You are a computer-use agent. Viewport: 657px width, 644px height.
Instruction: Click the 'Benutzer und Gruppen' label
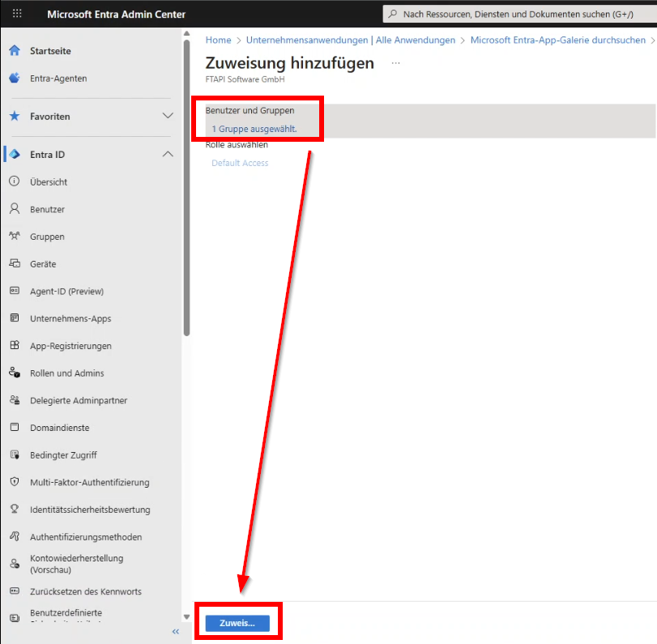click(250, 110)
